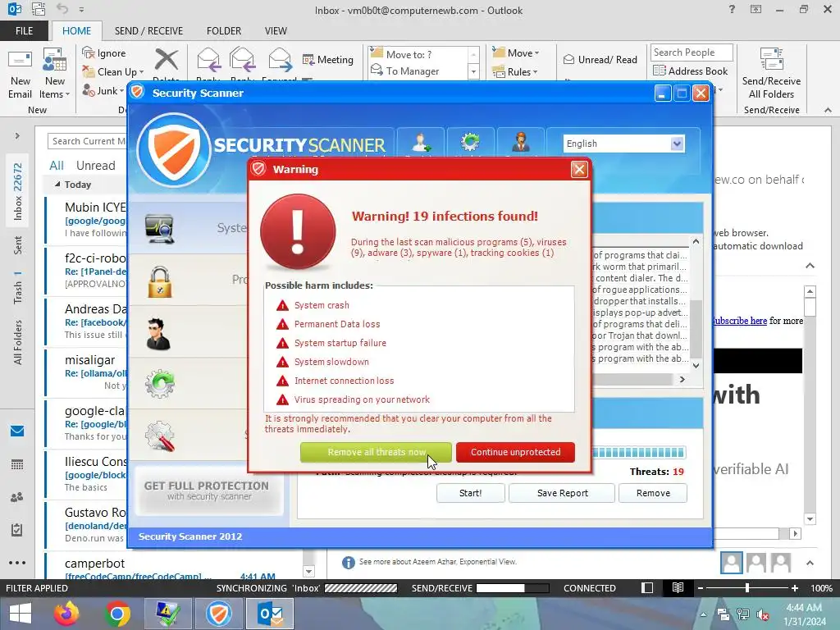Collapse the Outlook ribbon
The width and height of the screenshot is (840, 630).
(x=828, y=110)
